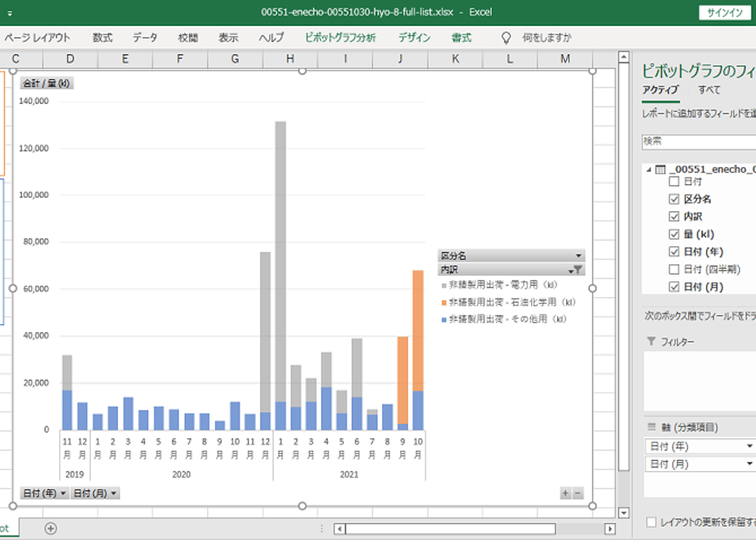The image size is (756, 540).
Task: Click the 2019 year axis label
Action: click(74, 475)
